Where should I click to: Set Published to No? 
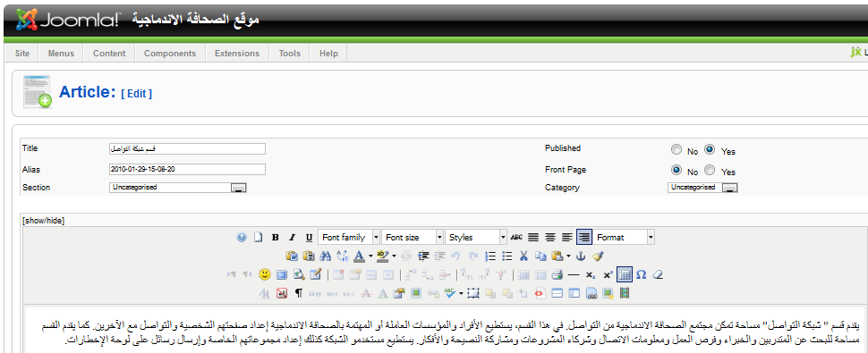click(676, 149)
